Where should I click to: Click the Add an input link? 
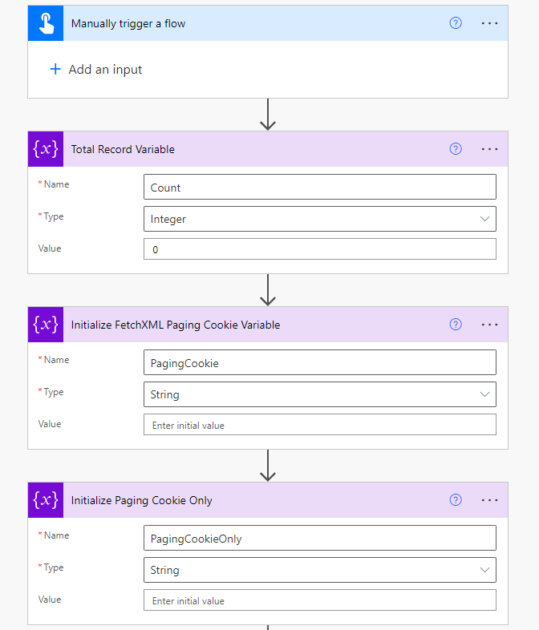96,70
